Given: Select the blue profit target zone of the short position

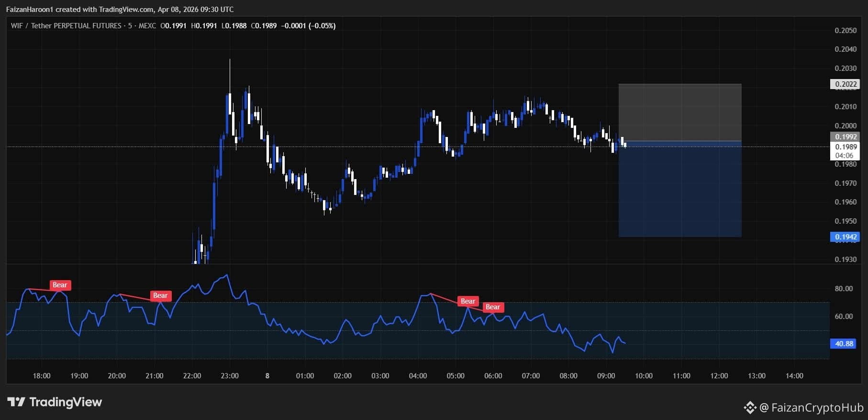Looking at the screenshot, I should [x=680, y=189].
